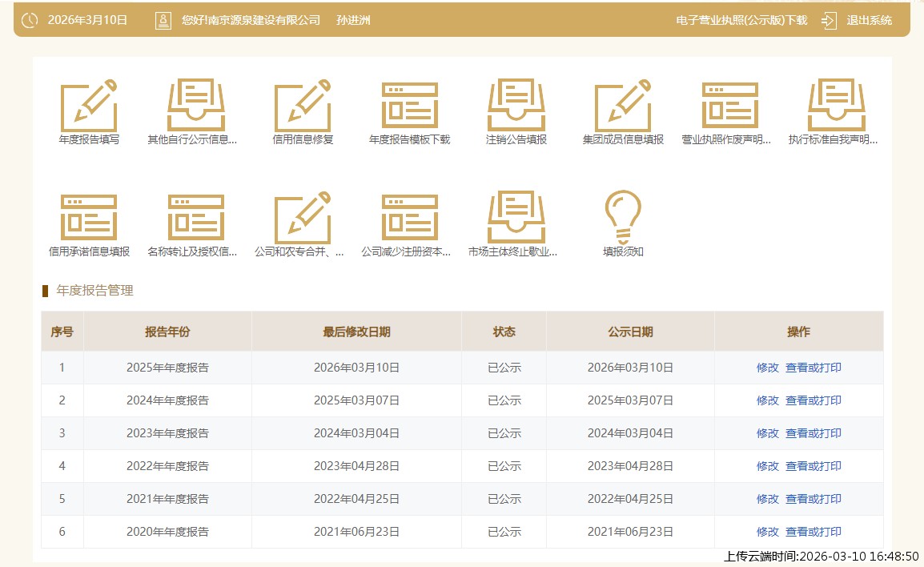The width and height of the screenshot is (924, 567).
Task: Click the 营业执照作废声明 icon
Action: point(729,106)
